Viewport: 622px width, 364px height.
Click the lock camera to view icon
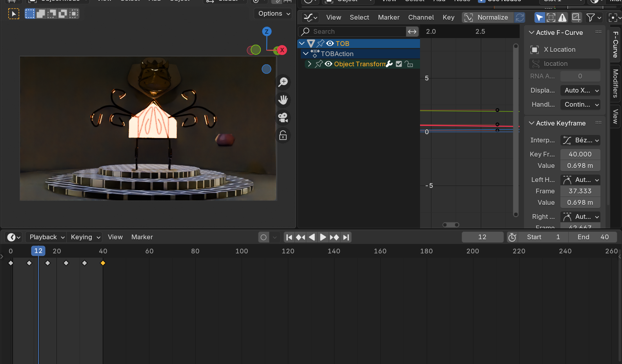click(x=283, y=135)
